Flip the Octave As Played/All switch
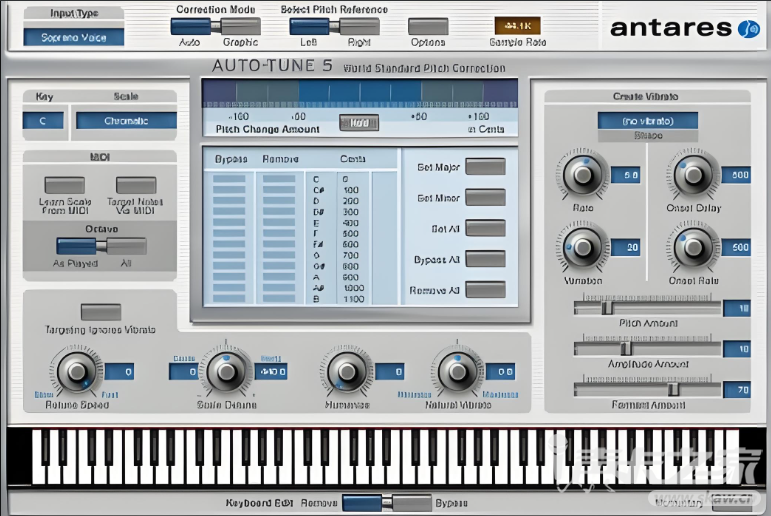Viewport: 771px width, 516px height. tap(101, 246)
